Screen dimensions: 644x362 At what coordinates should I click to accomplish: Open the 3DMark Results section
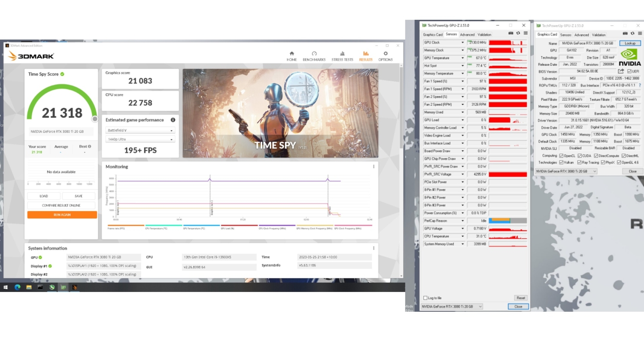(366, 56)
